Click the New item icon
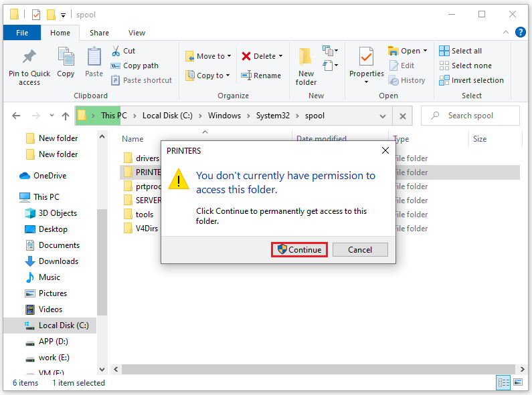Image resolution: width=532 pixels, height=395 pixels. click(x=328, y=51)
